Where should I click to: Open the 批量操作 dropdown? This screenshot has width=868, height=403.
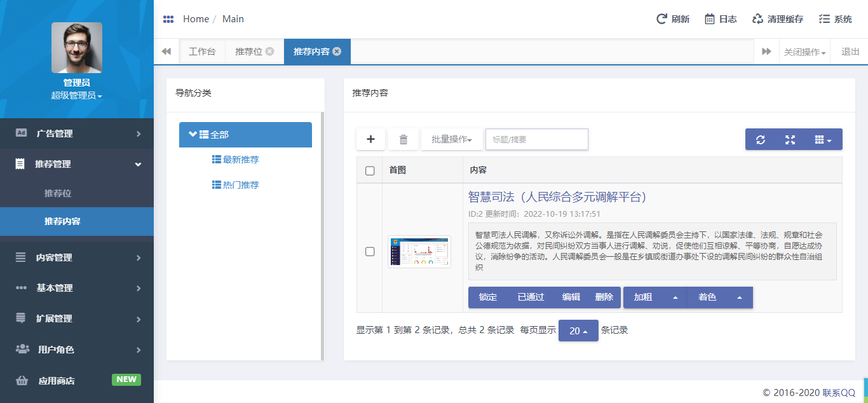(x=452, y=139)
